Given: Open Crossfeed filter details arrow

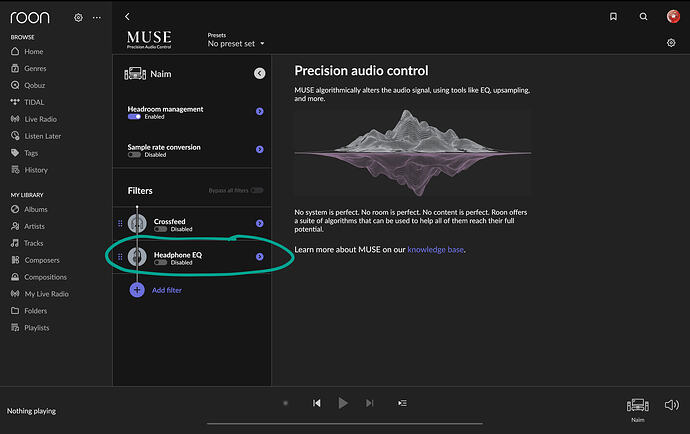Looking at the screenshot, I should pos(260,223).
